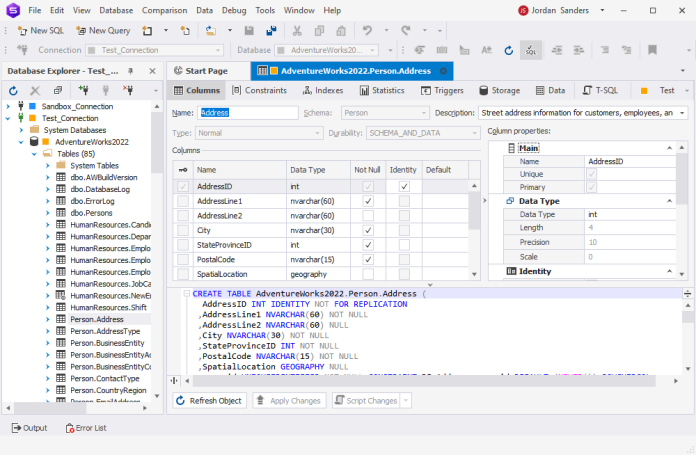Toggle the AddressLine1 primary key checkbox
Screen dimensions: 696x455
pyautogui.click(x=182, y=201)
